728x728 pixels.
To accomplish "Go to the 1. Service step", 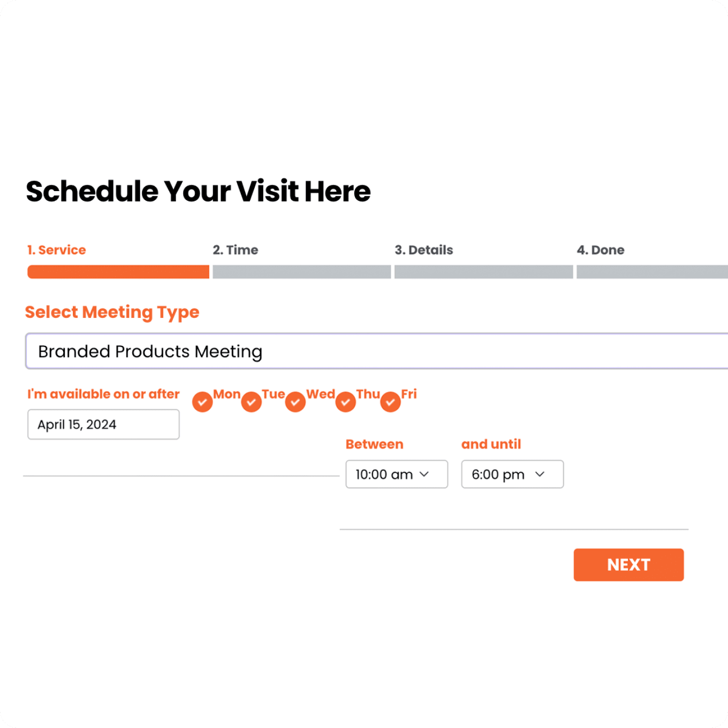I will [57, 250].
